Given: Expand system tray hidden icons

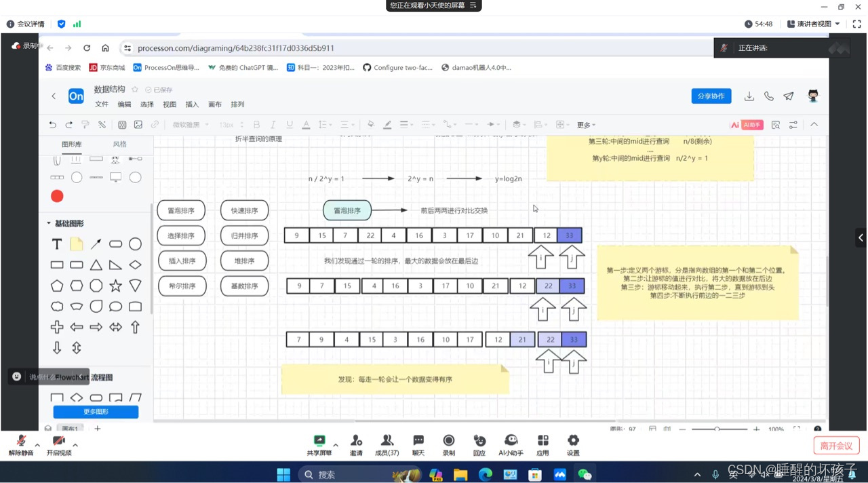Looking at the screenshot, I should click(697, 475).
